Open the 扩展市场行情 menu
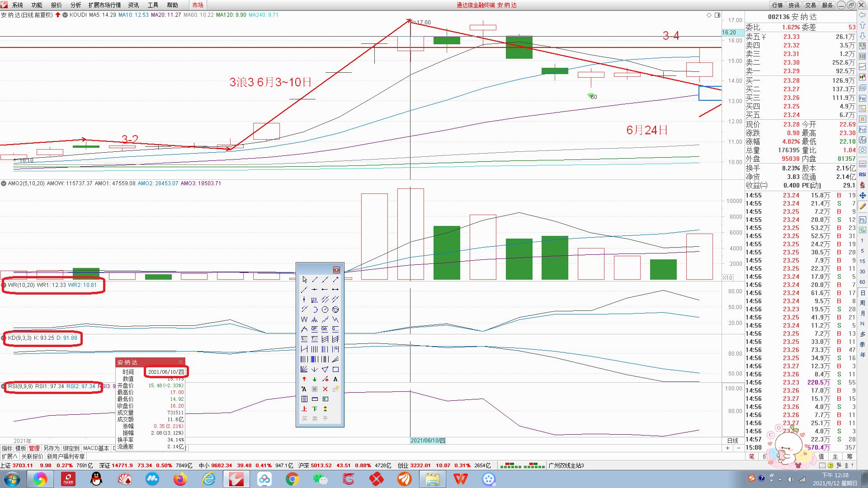The image size is (868, 488). pos(104,5)
